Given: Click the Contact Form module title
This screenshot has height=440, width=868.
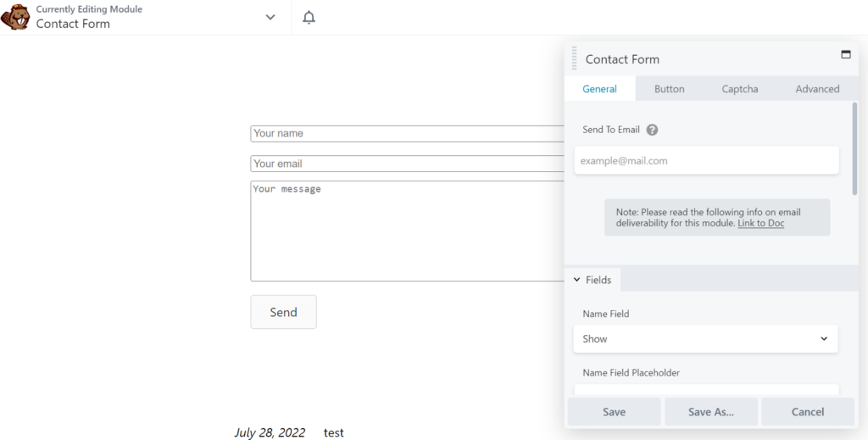Looking at the screenshot, I should (73, 24).
